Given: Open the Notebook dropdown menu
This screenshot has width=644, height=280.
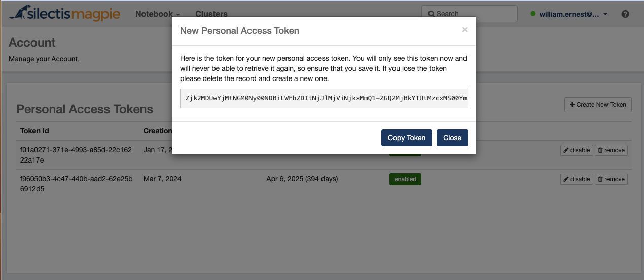Looking at the screenshot, I should tap(158, 14).
